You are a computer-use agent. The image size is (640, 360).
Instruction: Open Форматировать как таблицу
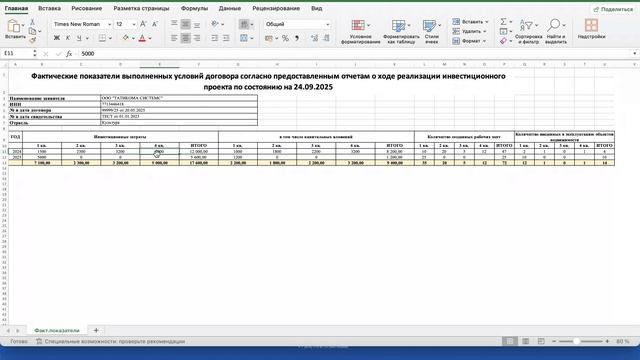(401, 31)
